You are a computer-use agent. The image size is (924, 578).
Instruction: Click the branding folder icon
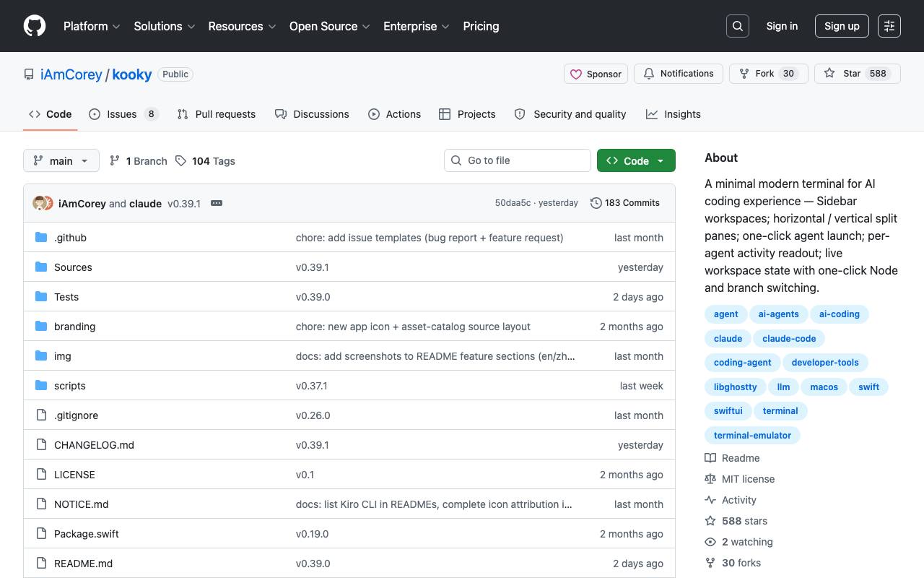tap(41, 327)
